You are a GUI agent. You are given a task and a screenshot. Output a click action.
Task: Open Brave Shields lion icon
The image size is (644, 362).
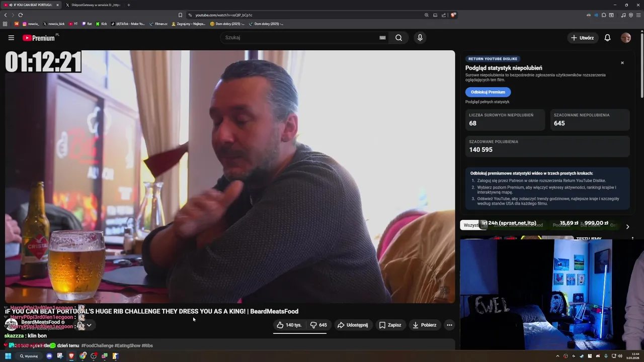(453, 15)
